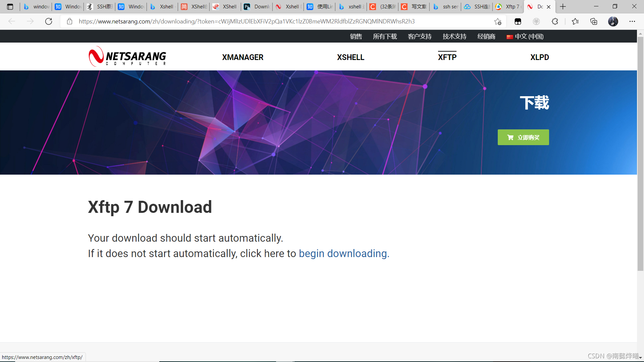
Task: Open the 技术支持 menu item
Action: tap(454, 37)
